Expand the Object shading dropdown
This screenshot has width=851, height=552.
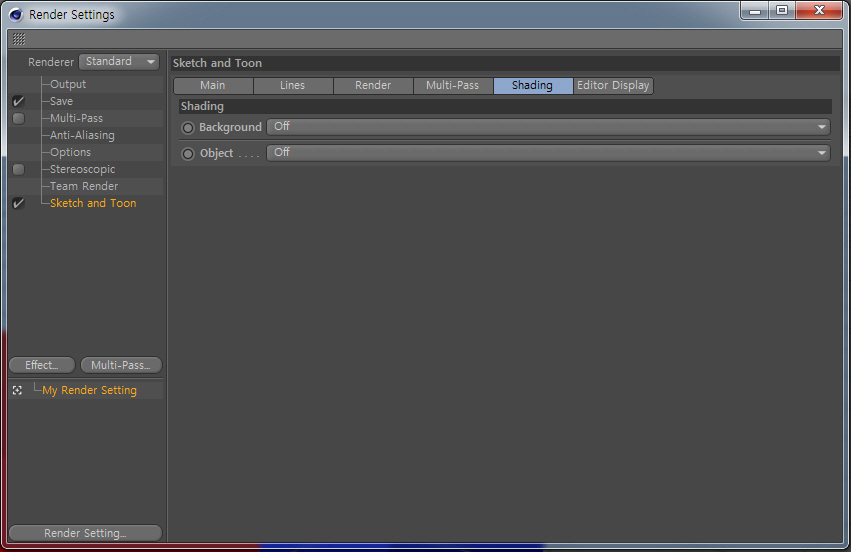(549, 153)
